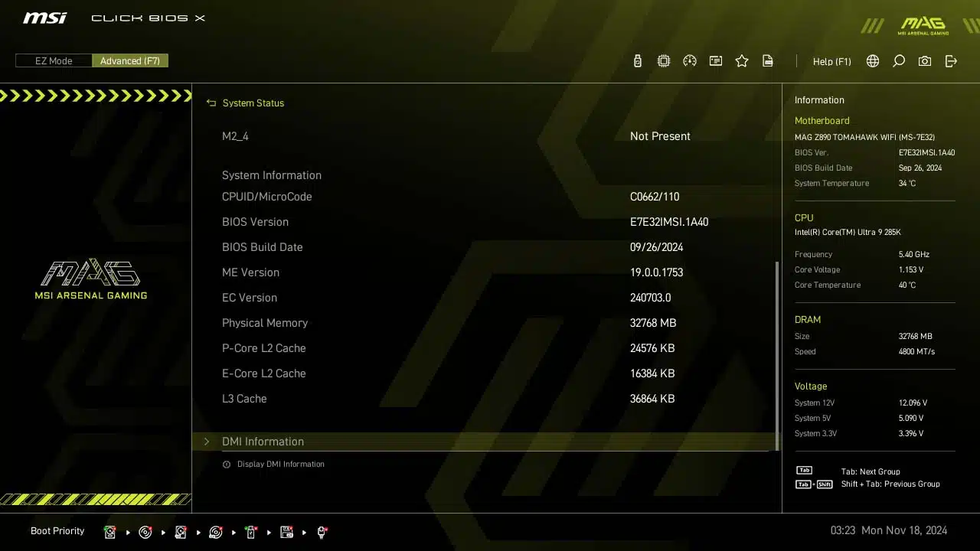
Task: Select first boot device hard disk icon
Action: point(110,532)
